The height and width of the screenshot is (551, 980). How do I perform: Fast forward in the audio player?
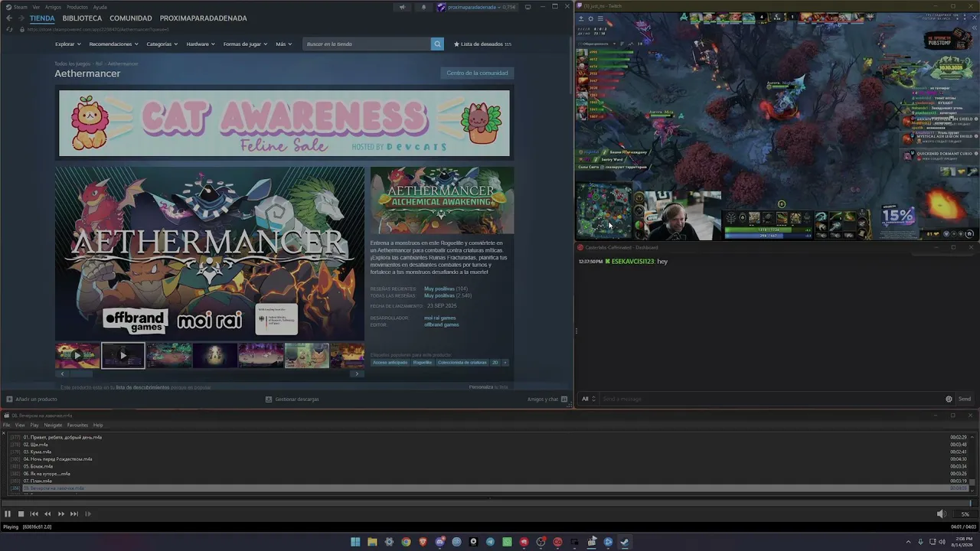pyautogui.click(x=61, y=514)
